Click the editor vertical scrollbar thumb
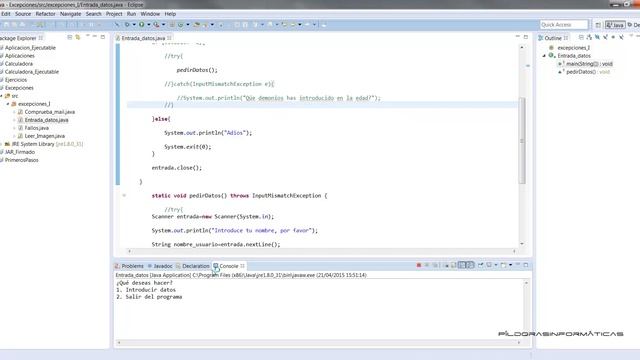Image resolution: width=640 pixels, height=360 pixels. click(522, 141)
